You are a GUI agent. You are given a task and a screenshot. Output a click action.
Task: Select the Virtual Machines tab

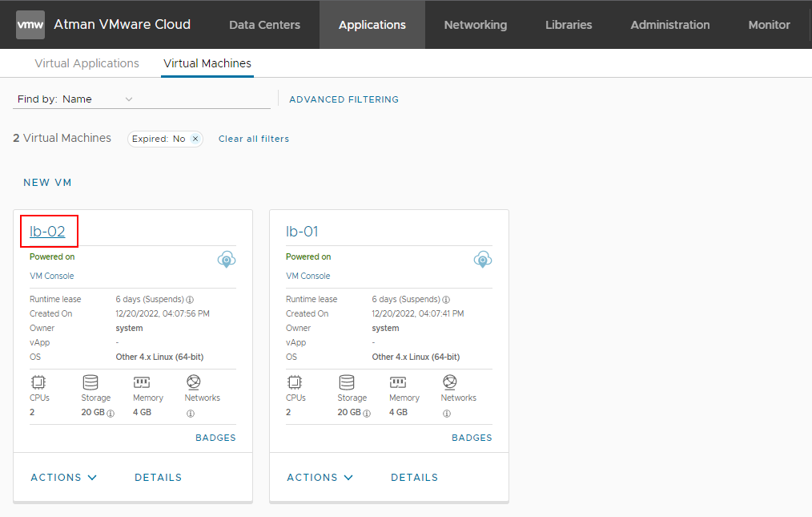tap(207, 63)
